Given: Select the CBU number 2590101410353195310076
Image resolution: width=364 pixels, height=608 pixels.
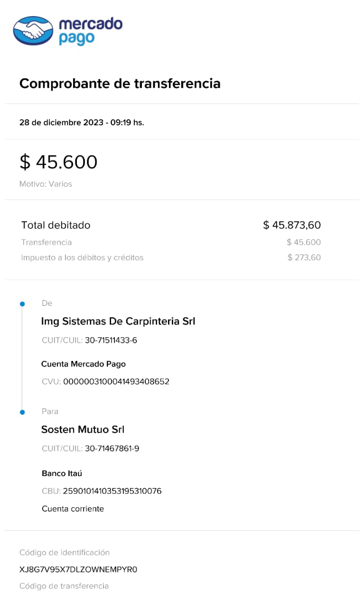Looking at the screenshot, I should pos(112,491).
